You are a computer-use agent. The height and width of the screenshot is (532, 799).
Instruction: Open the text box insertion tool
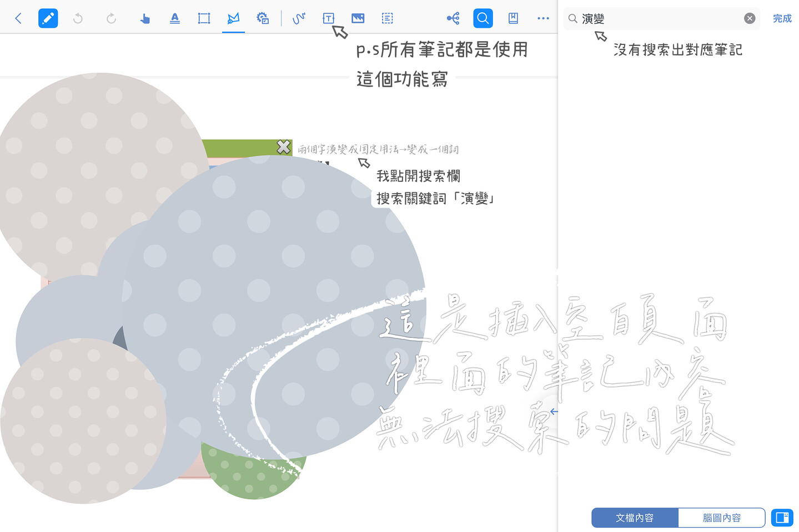tap(329, 18)
